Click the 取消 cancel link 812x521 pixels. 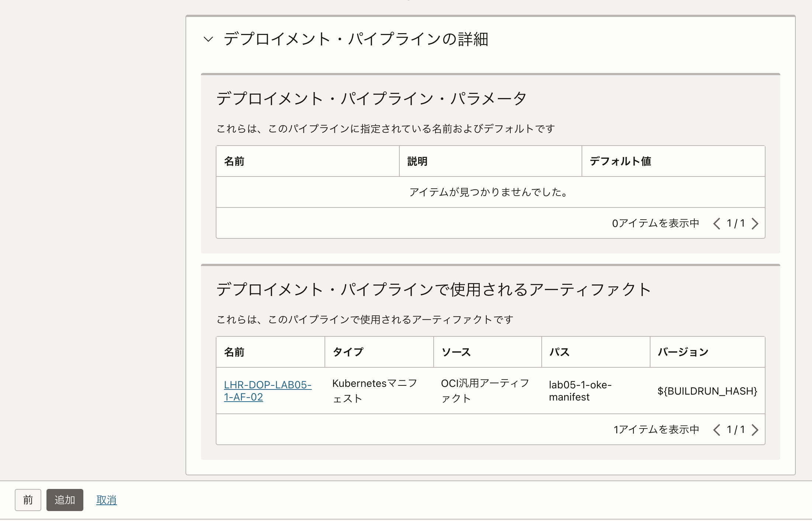106,500
